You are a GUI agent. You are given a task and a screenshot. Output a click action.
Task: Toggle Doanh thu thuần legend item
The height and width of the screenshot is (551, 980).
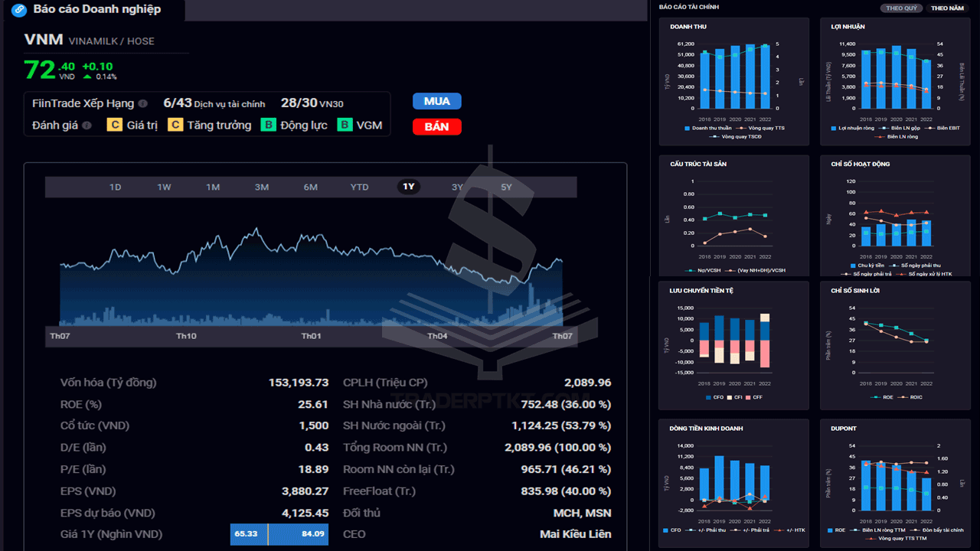tap(708, 128)
